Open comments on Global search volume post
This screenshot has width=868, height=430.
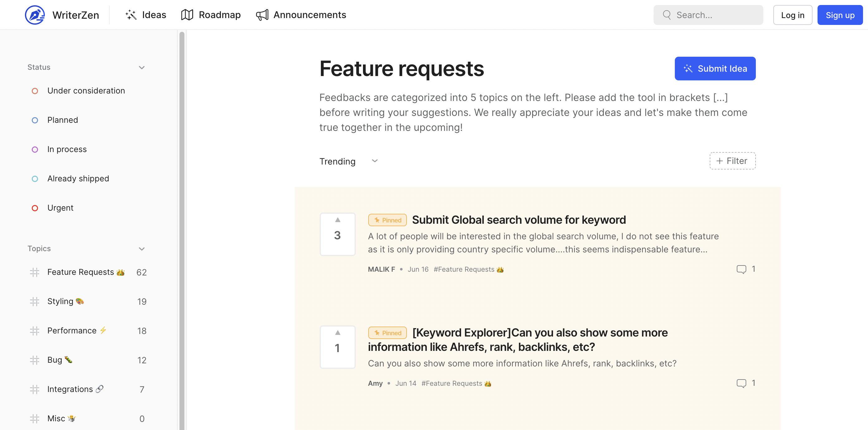coord(741,269)
